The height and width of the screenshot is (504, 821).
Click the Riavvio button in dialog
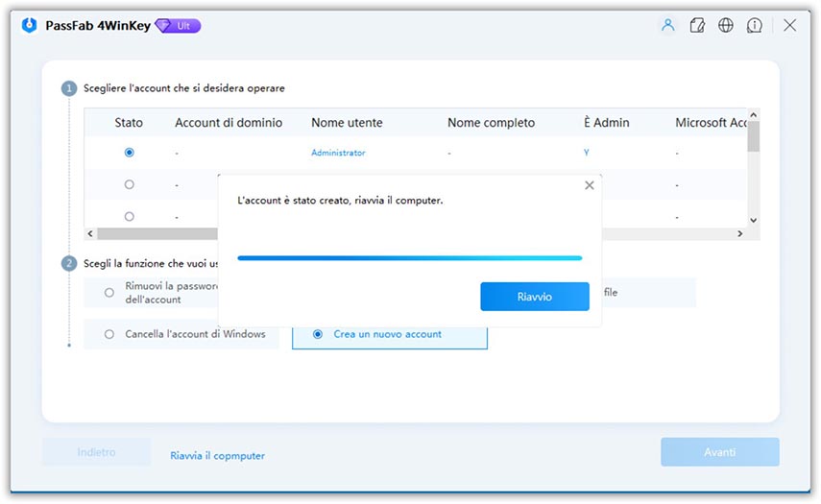(534, 297)
